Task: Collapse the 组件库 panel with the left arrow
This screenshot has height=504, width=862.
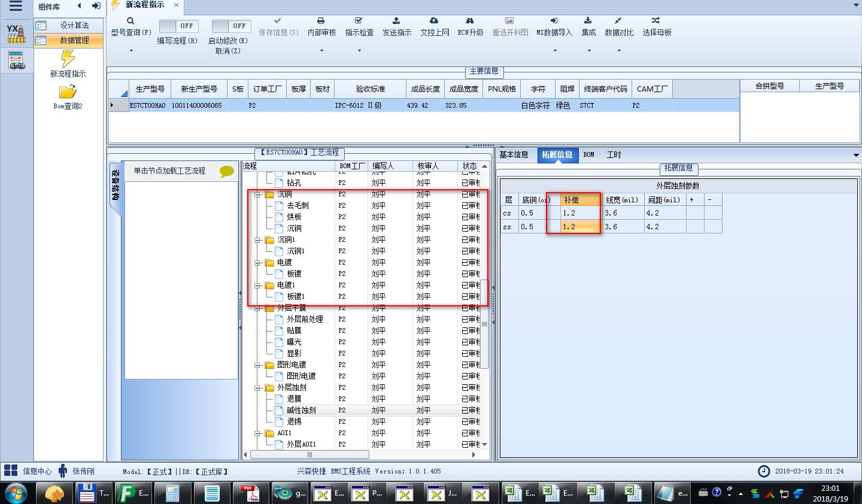Action: 79,6
